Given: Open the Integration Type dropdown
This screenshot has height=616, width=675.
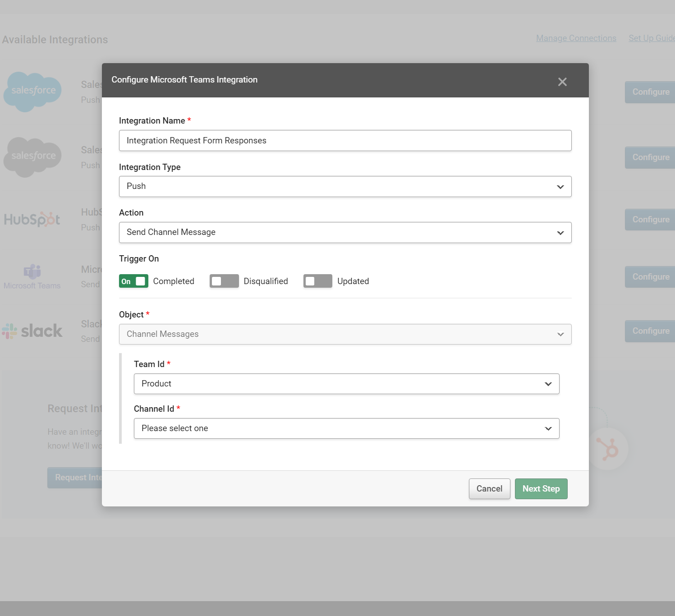Looking at the screenshot, I should [x=345, y=186].
